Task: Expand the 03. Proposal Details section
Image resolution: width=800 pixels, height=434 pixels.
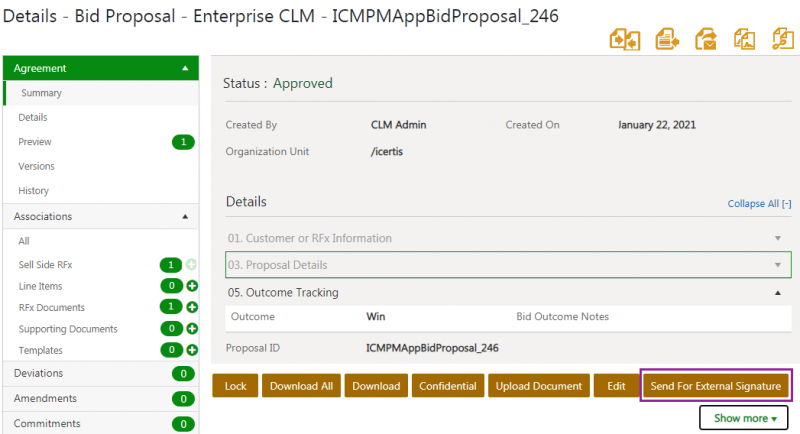Action: [x=777, y=265]
